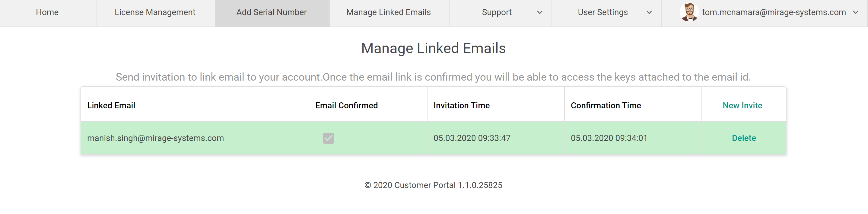Image resolution: width=868 pixels, height=214 pixels.
Task: Click the confirmation time 09:34:01 cell
Action: (609, 138)
